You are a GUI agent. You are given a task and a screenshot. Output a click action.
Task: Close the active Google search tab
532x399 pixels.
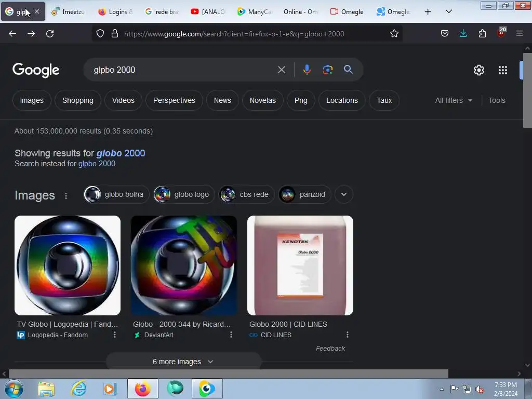tap(37, 11)
